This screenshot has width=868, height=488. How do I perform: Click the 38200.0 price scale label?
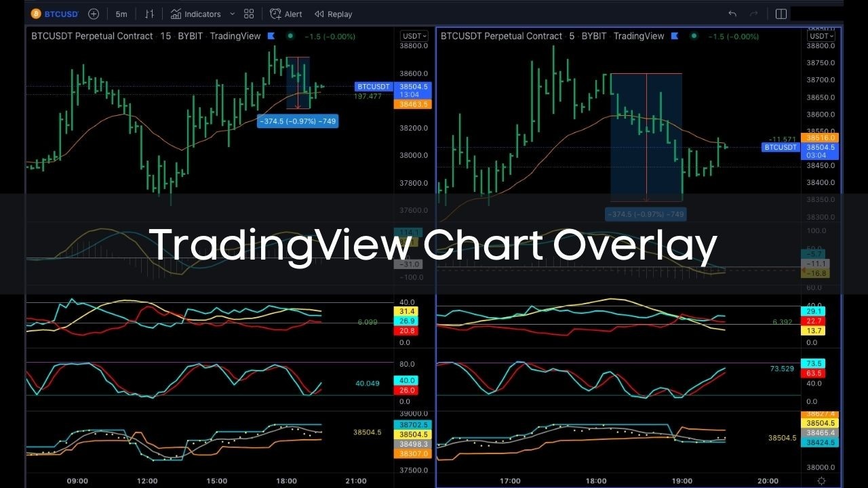[414, 128]
